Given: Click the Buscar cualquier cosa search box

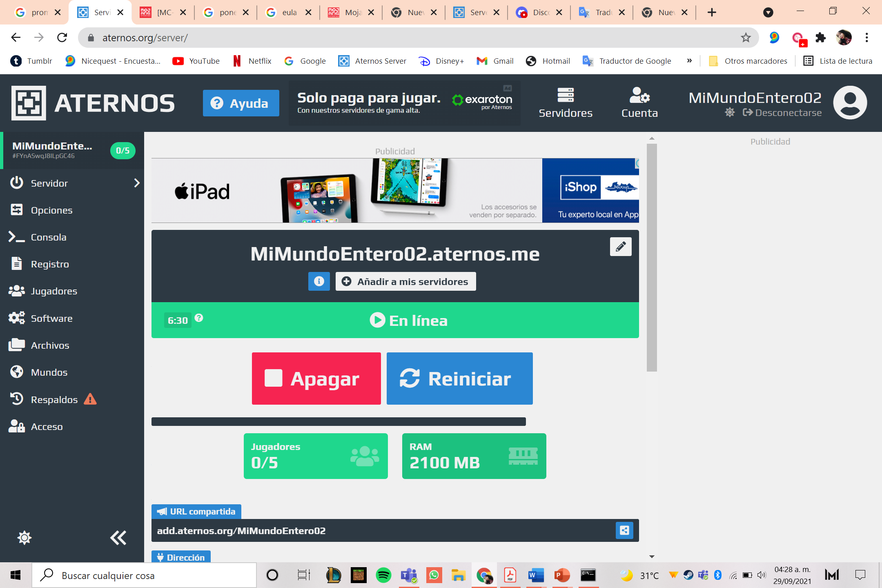Looking at the screenshot, I should coord(144,575).
